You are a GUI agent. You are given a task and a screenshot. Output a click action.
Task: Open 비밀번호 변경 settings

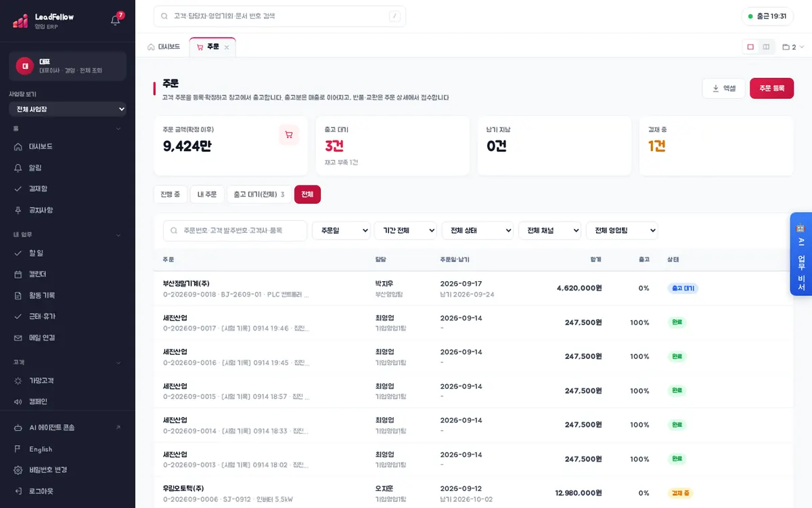click(x=68, y=470)
